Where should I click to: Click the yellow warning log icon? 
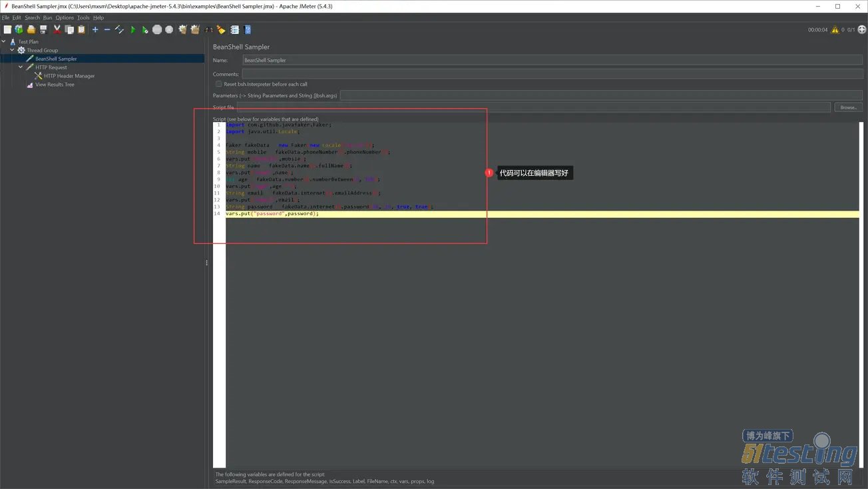(x=835, y=30)
